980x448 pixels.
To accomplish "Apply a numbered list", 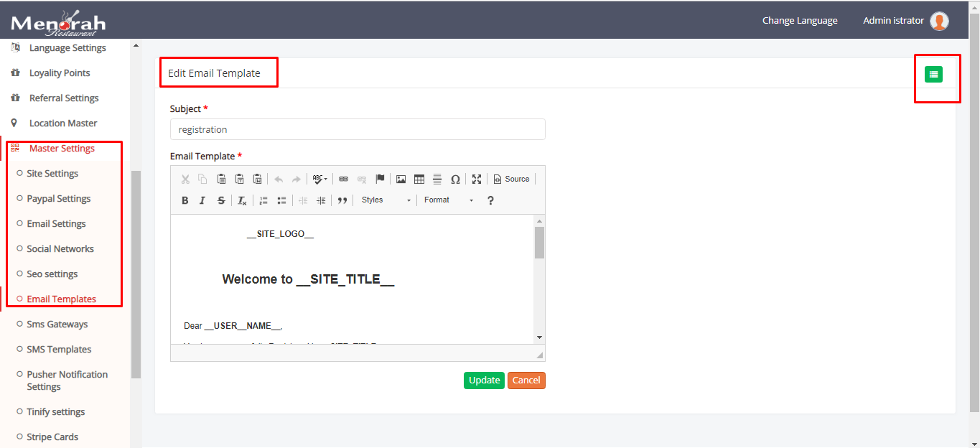I will click(263, 200).
